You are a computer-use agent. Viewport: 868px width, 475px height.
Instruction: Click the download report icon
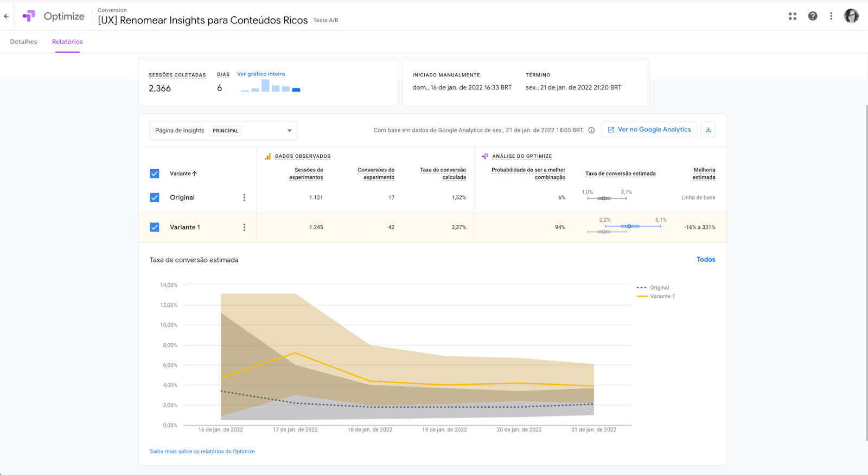(708, 130)
